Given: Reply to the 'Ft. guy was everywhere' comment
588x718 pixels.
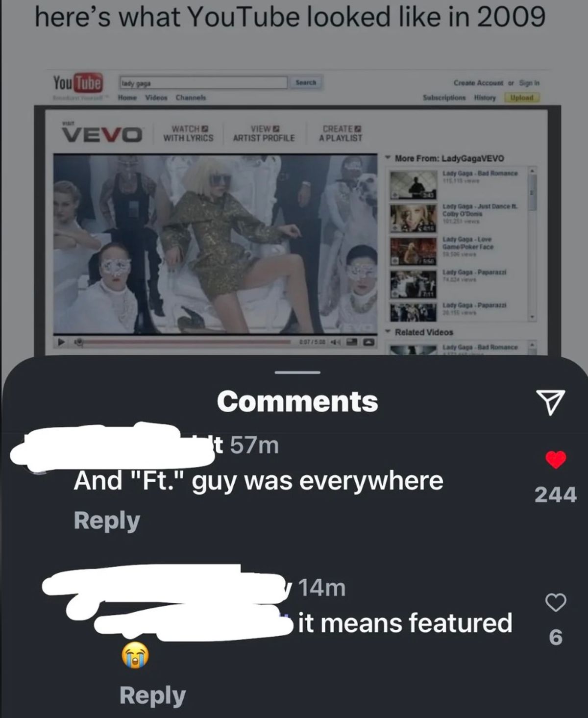Looking at the screenshot, I should [x=107, y=520].
